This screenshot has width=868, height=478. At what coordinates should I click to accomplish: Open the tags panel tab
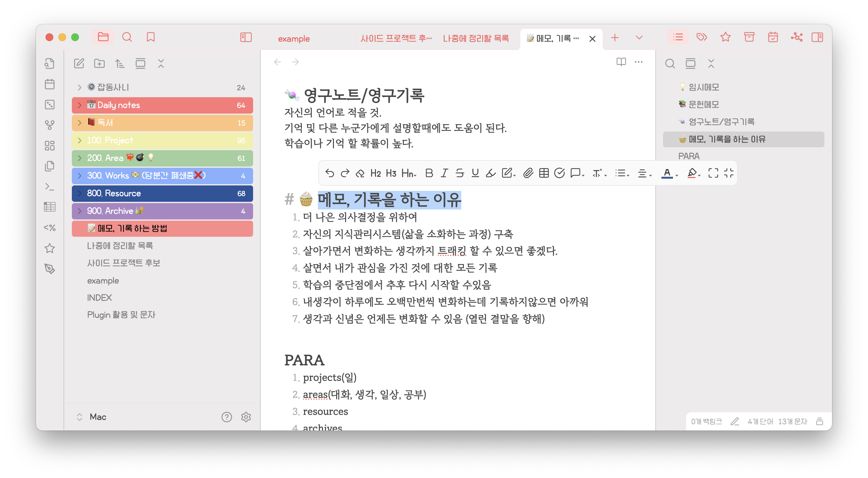click(x=702, y=37)
